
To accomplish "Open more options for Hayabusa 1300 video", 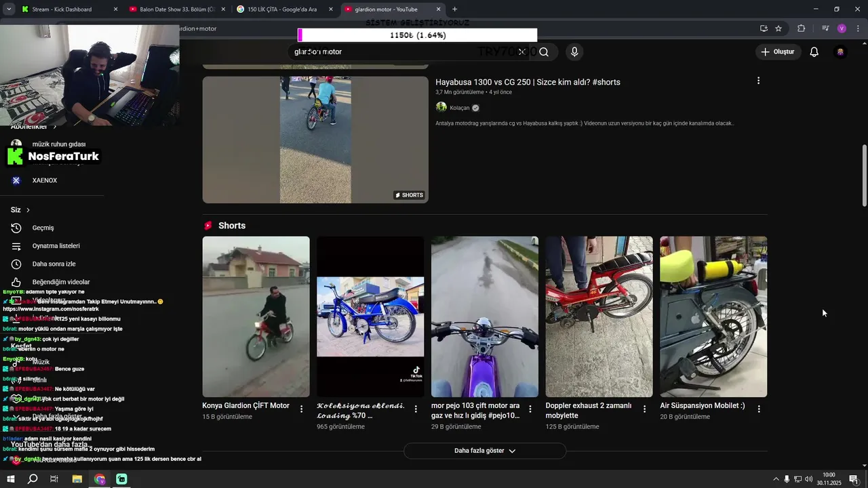I will pyautogui.click(x=758, y=81).
